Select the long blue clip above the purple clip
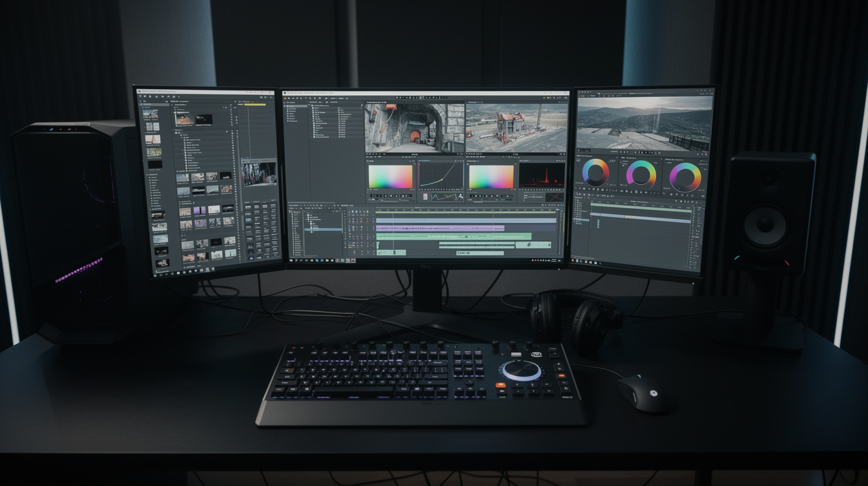This screenshot has width=868, height=486. 466,220
